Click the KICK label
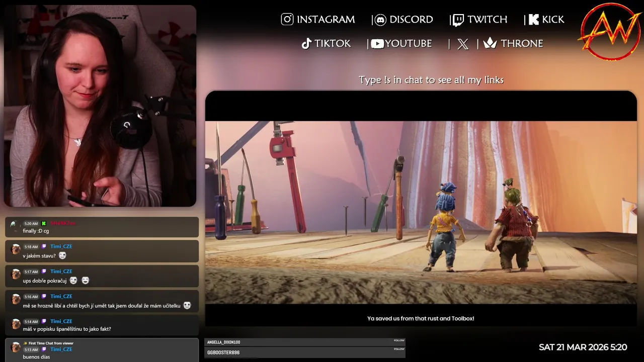 coord(553,20)
